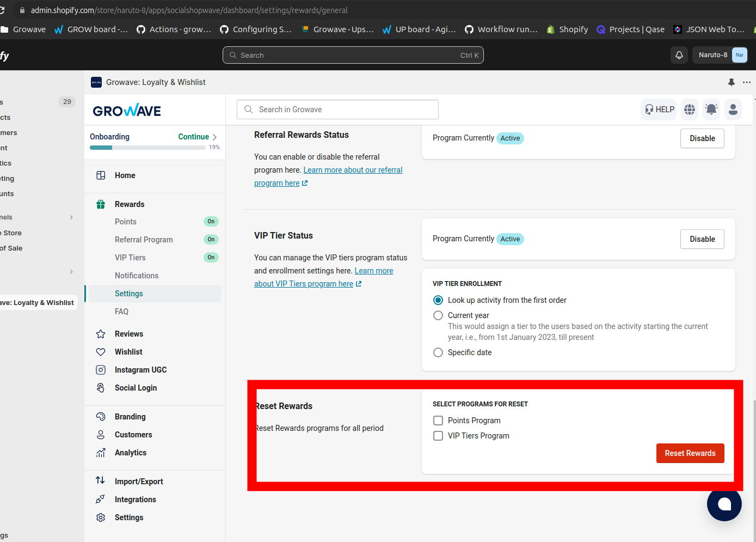Click the Integrations plug icon
The height and width of the screenshot is (542, 756).
101,500
